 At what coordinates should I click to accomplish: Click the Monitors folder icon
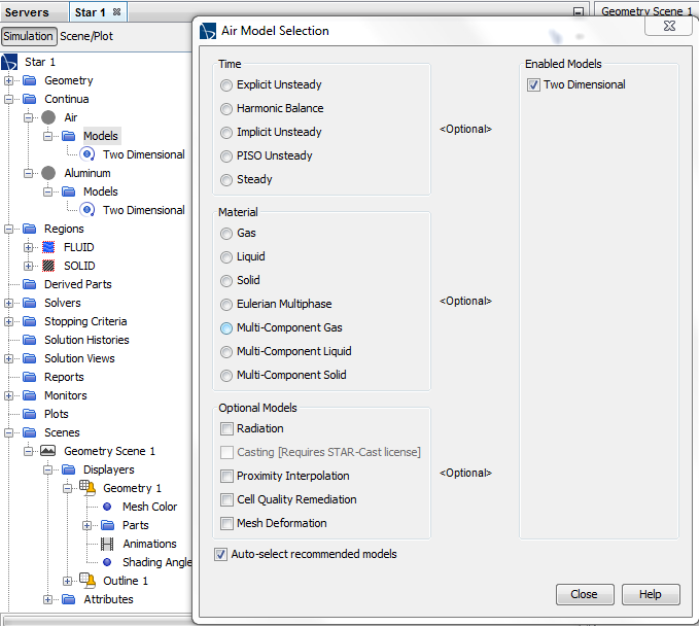coord(29,395)
